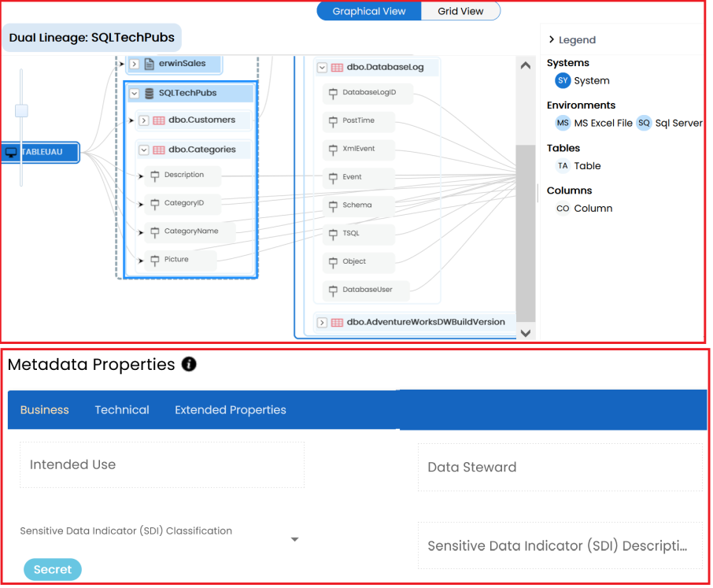Viewport: 713px width, 588px height.
Task: Select the XmlEvent column label
Action: (x=359, y=149)
